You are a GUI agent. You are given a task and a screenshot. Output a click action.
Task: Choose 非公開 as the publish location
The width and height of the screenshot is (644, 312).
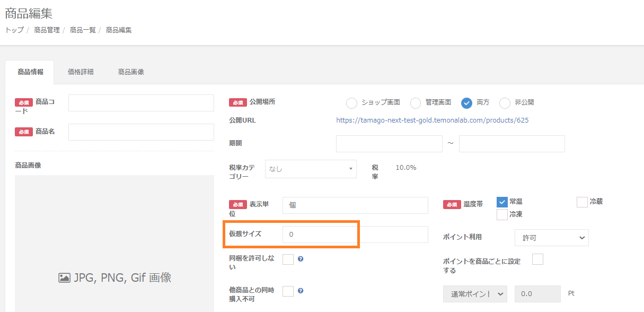tap(505, 103)
